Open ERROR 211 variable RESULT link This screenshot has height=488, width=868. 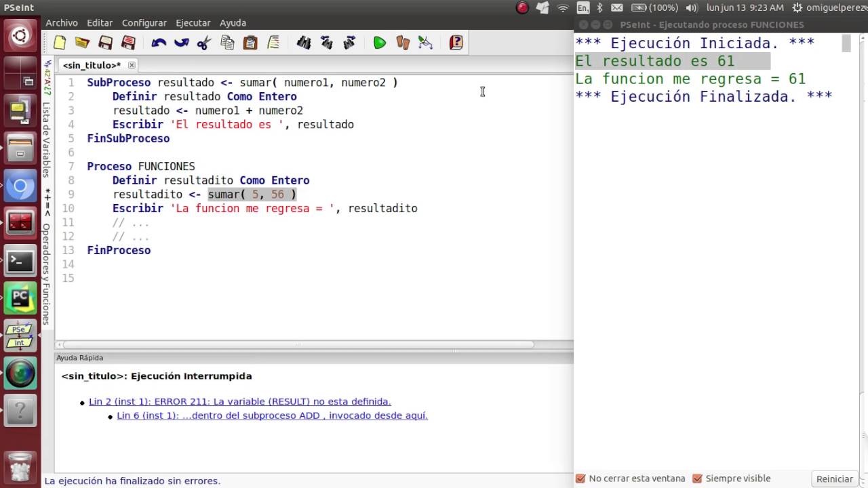(x=240, y=401)
